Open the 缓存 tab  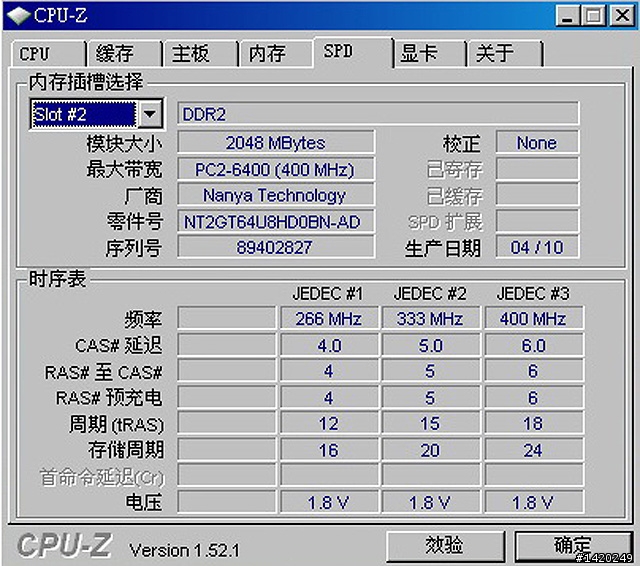pos(124,53)
